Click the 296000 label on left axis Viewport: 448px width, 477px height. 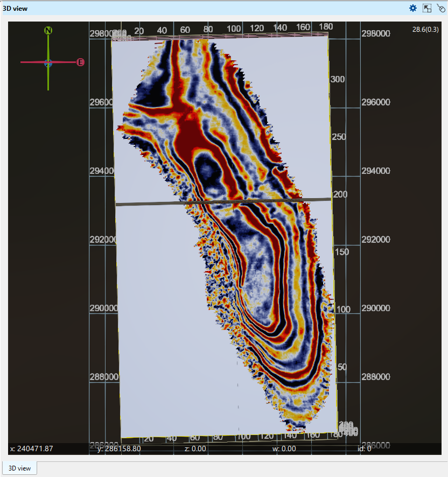103,102
